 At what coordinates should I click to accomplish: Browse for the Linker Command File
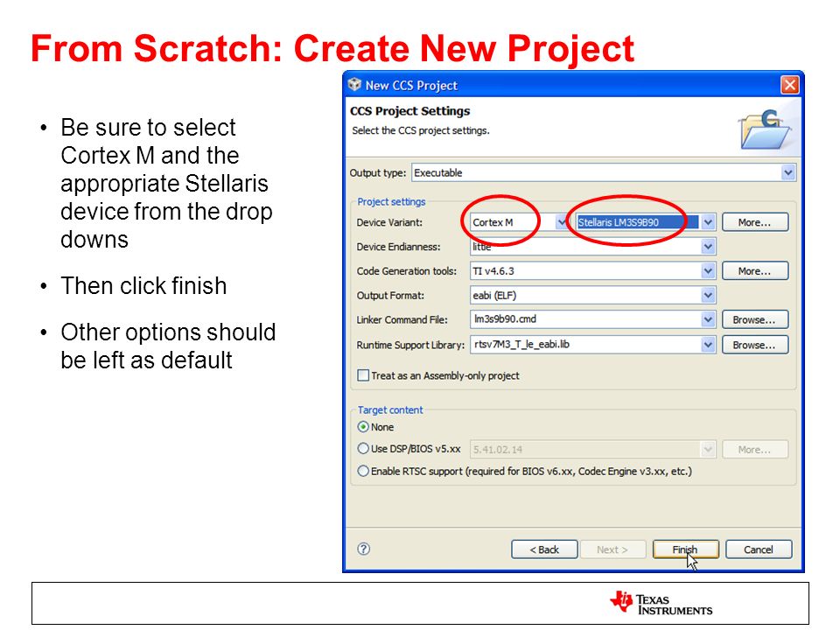tap(755, 320)
